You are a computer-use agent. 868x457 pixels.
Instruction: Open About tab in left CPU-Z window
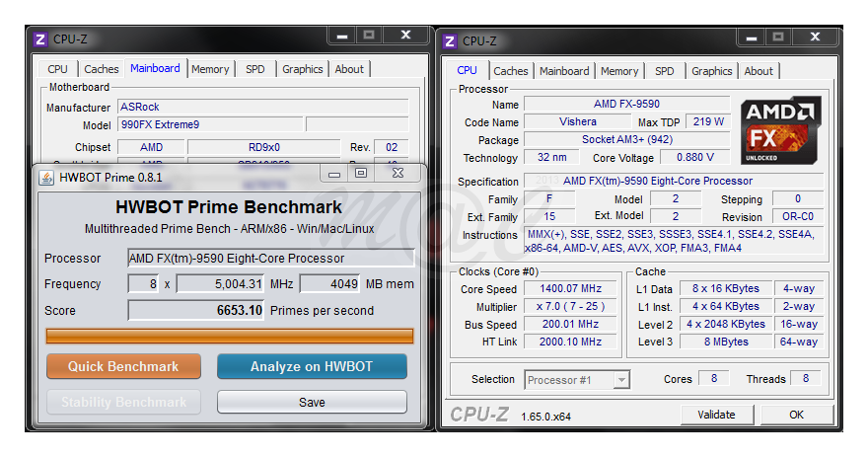[x=349, y=69]
